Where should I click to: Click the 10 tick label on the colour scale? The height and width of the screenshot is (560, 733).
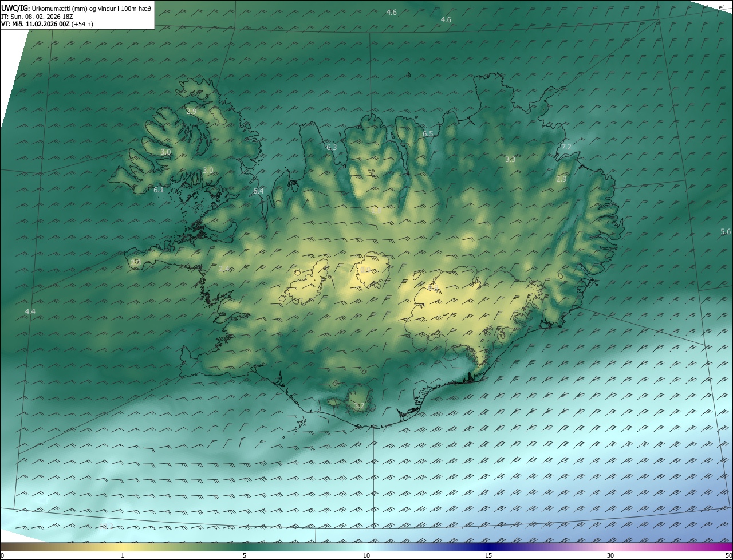point(366,556)
